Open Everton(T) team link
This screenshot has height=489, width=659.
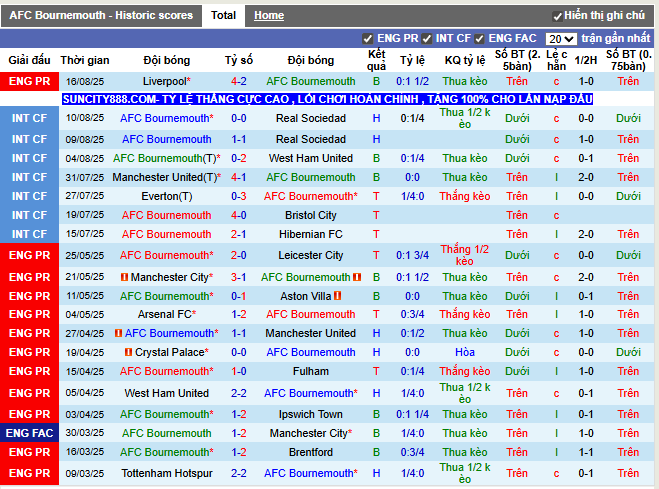(x=167, y=196)
